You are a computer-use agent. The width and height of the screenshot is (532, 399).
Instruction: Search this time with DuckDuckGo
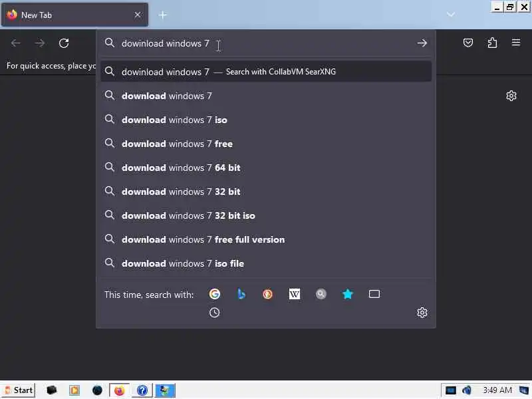(x=268, y=294)
